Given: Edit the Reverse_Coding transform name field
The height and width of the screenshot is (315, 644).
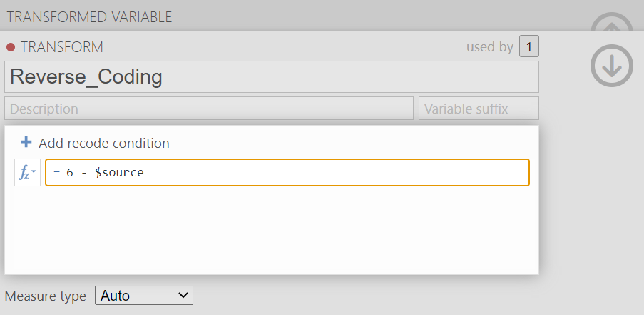Looking at the screenshot, I should pyautogui.click(x=272, y=77).
